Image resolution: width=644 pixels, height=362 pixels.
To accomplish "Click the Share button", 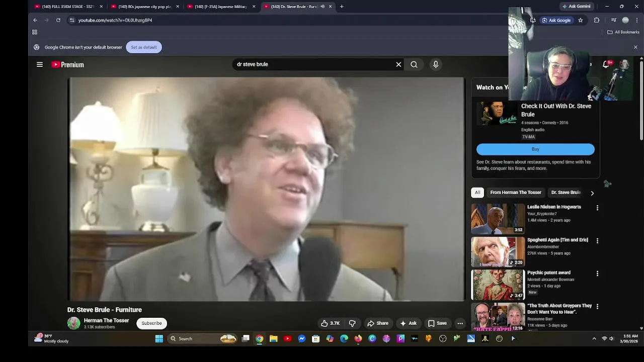I will [378, 323].
